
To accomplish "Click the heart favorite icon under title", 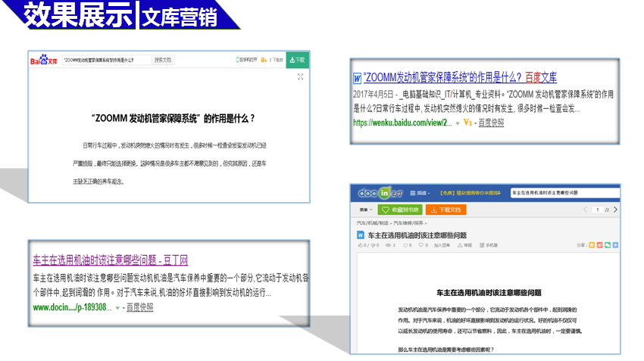I will (405, 245).
